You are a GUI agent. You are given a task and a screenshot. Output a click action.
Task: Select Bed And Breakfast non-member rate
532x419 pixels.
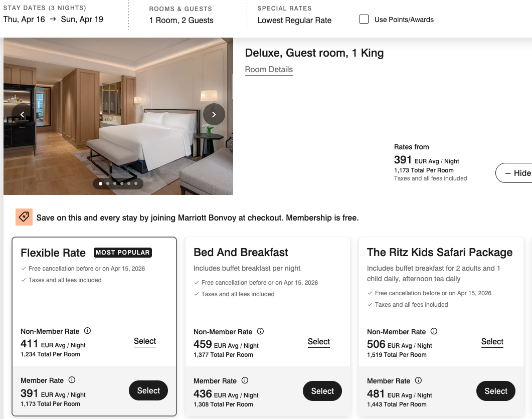pos(319,341)
